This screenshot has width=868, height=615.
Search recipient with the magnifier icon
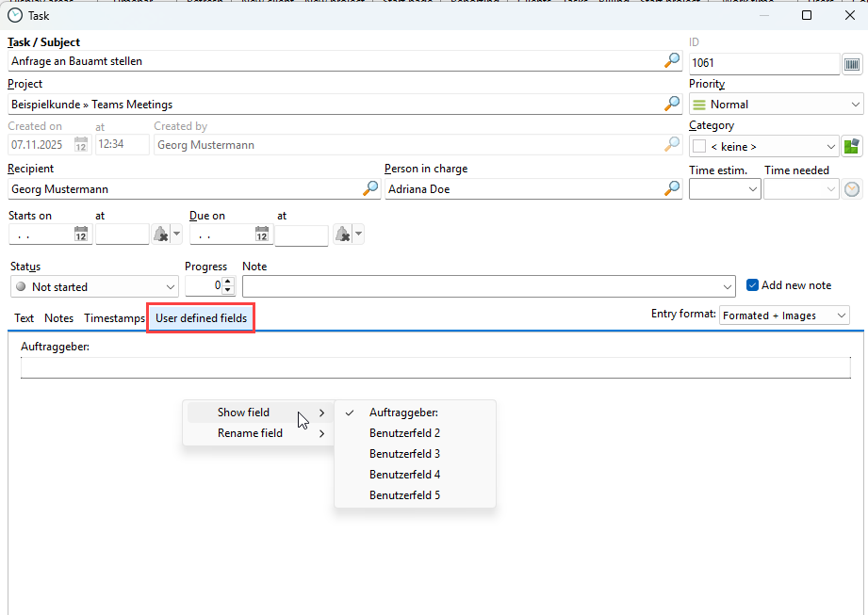370,189
